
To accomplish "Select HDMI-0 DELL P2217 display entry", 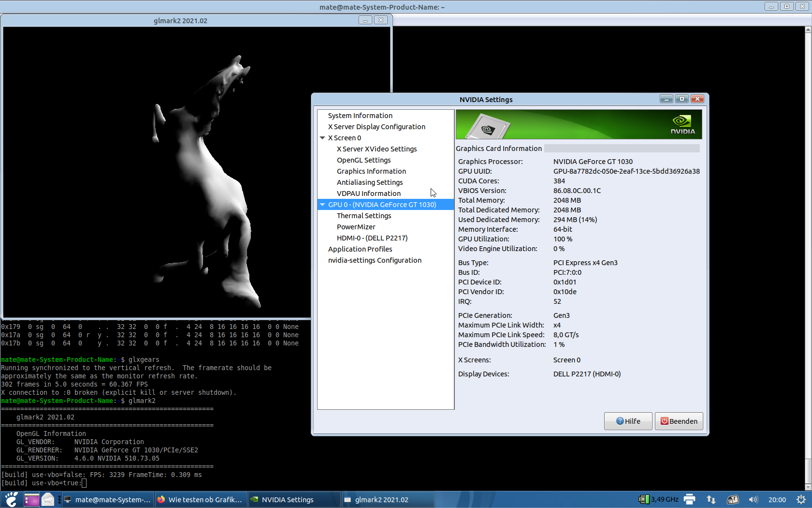I will click(x=372, y=238).
